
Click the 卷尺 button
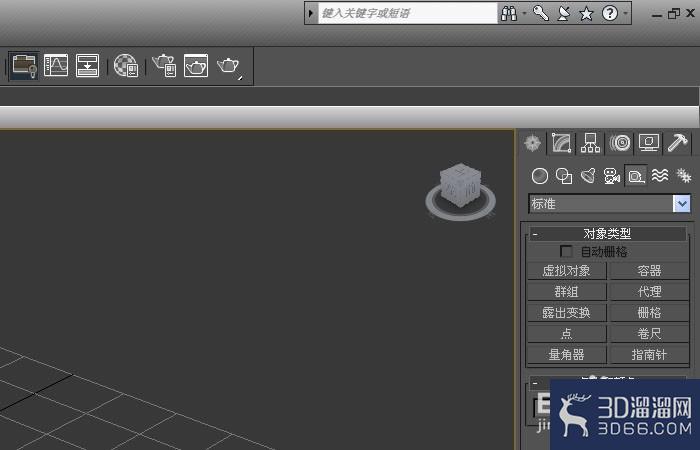649,333
